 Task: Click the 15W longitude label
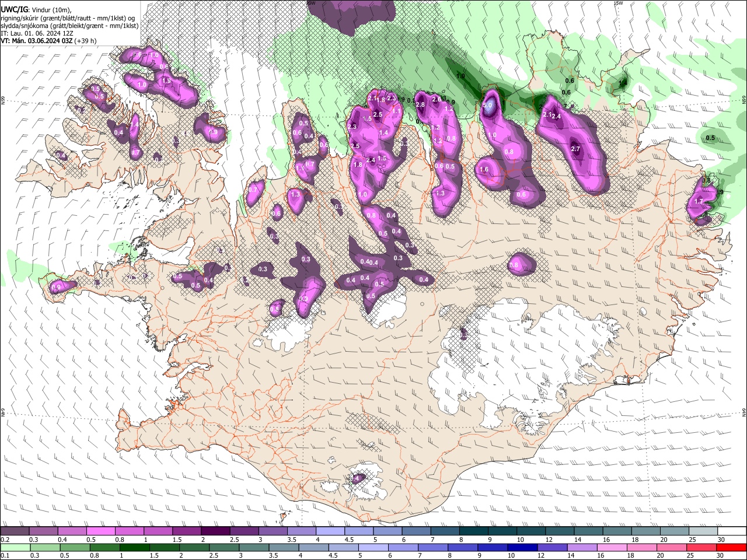[619, 3]
